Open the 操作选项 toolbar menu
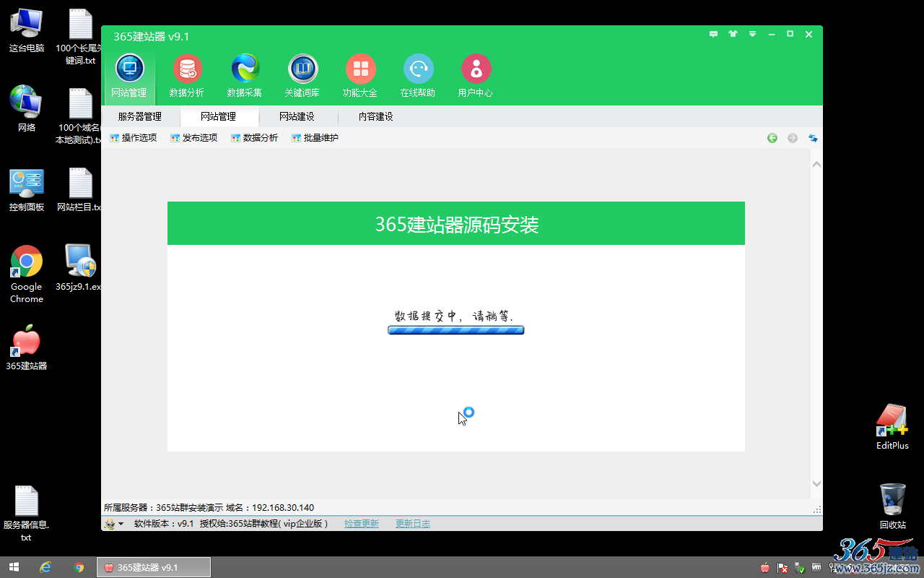Screen dimensions: 924x578 pos(134,138)
